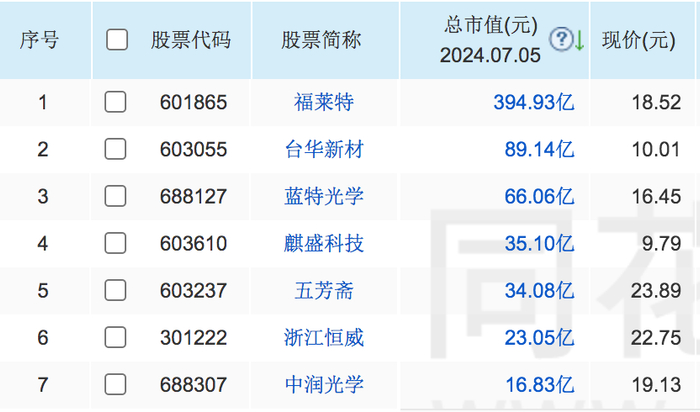Open the 麒盛科技 stock link
The width and height of the screenshot is (700, 412).
pyautogui.click(x=324, y=243)
